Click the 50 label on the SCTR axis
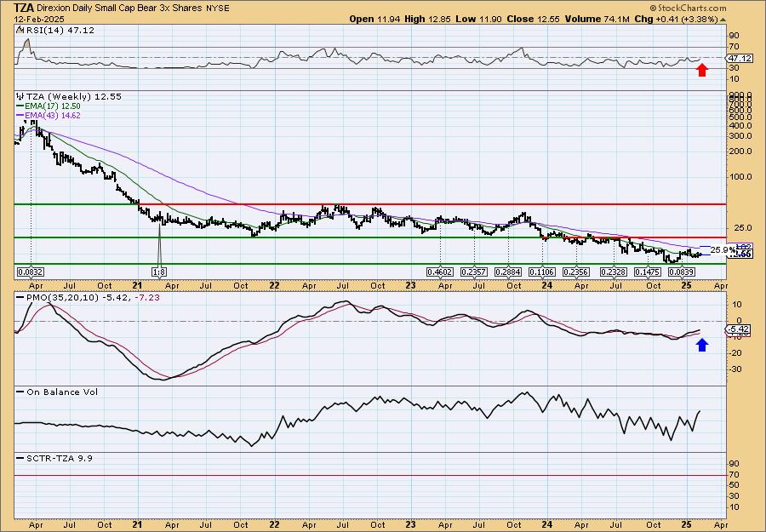The width and height of the screenshot is (766, 532). point(734,484)
